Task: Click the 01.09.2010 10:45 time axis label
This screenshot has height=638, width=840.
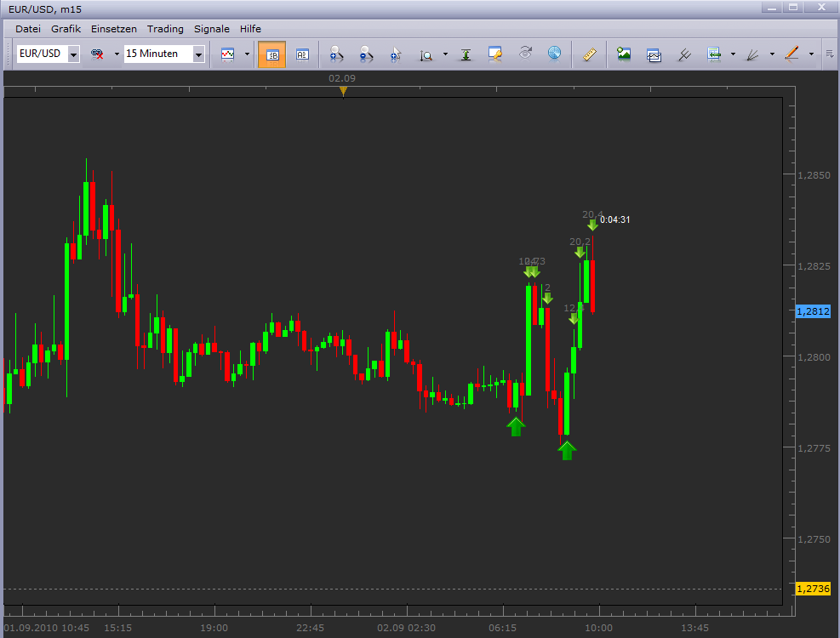Action: tap(47, 627)
